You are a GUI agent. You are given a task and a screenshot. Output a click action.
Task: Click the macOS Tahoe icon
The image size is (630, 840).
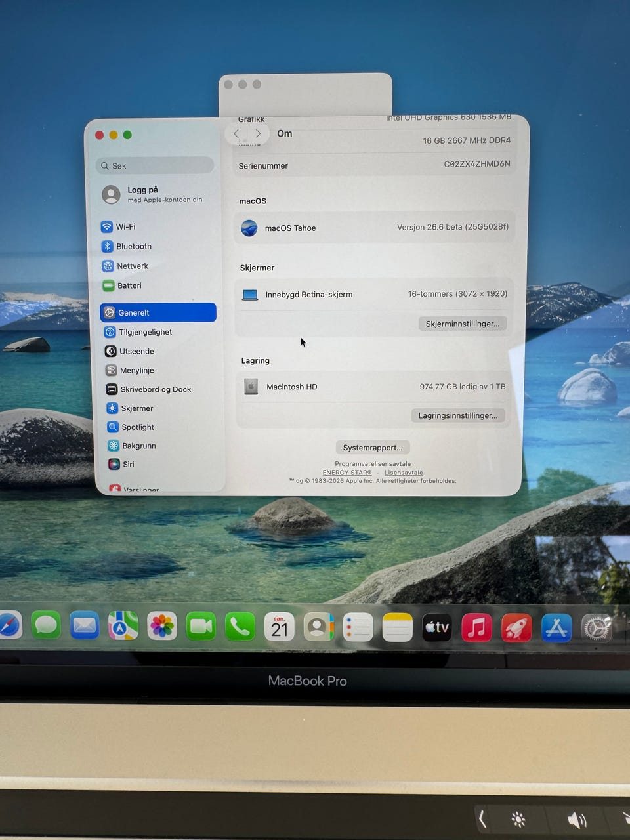pyautogui.click(x=249, y=228)
